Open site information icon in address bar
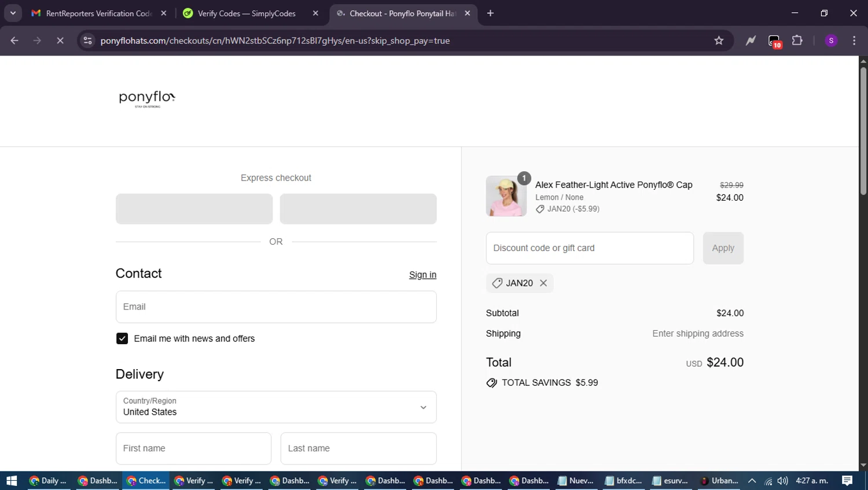This screenshot has height=490, width=868. 87,40
